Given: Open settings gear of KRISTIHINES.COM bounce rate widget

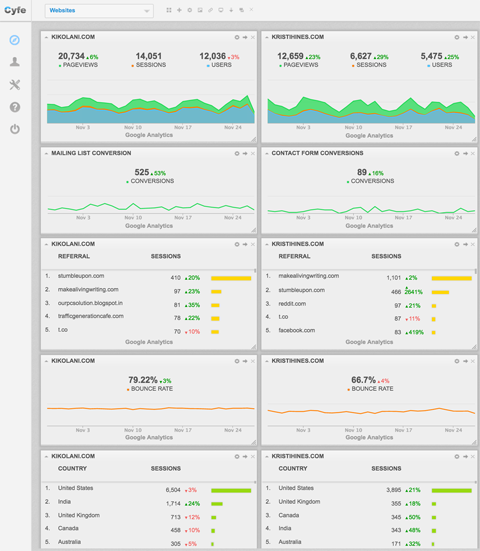Looking at the screenshot, I should (457, 361).
